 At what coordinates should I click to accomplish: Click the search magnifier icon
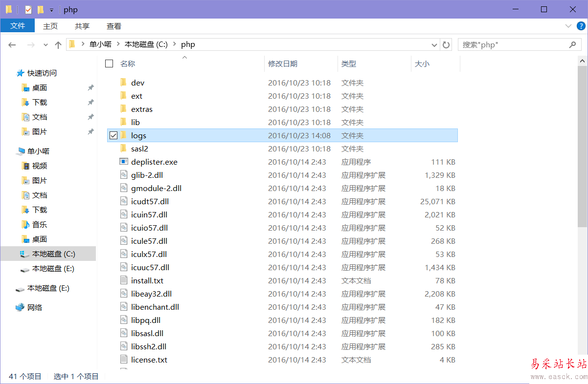(573, 44)
